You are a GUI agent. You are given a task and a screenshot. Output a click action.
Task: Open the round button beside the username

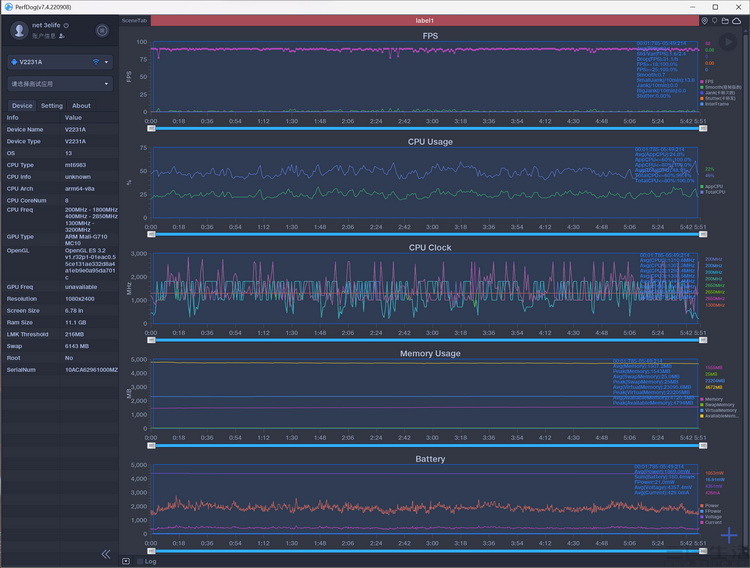pyautogui.click(x=102, y=31)
